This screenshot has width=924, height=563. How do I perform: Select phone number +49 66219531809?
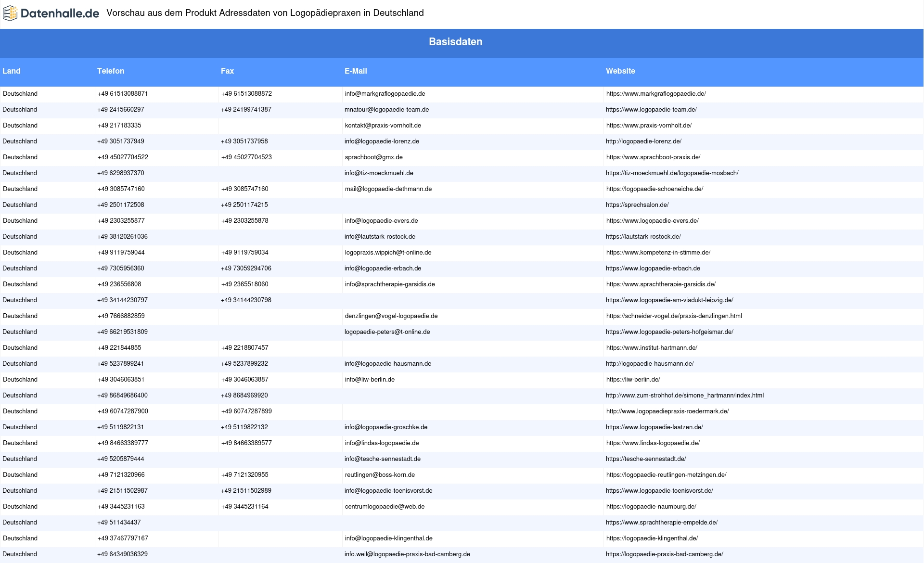pos(122,332)
